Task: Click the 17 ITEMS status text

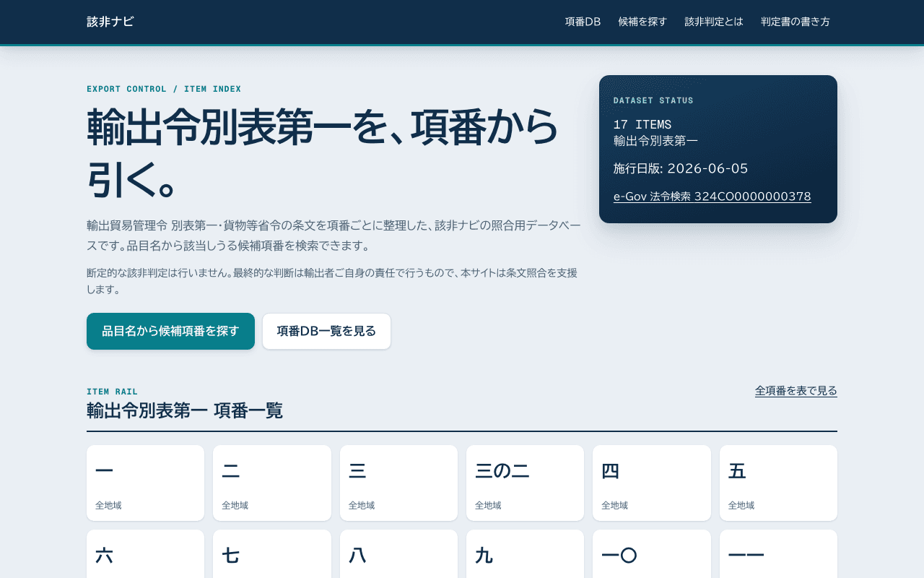Action: click(x=642, y=124)
